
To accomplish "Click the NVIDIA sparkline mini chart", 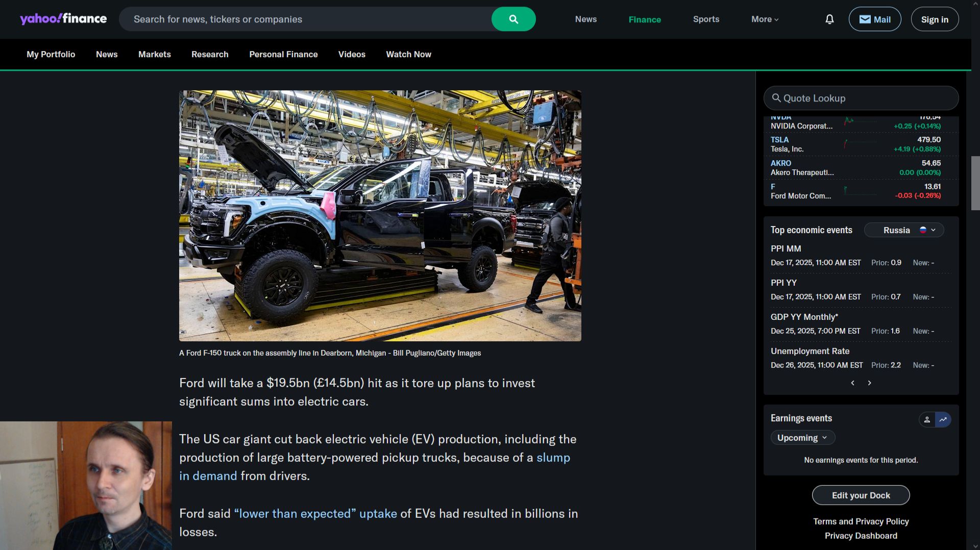I will [x=860, y=121].
